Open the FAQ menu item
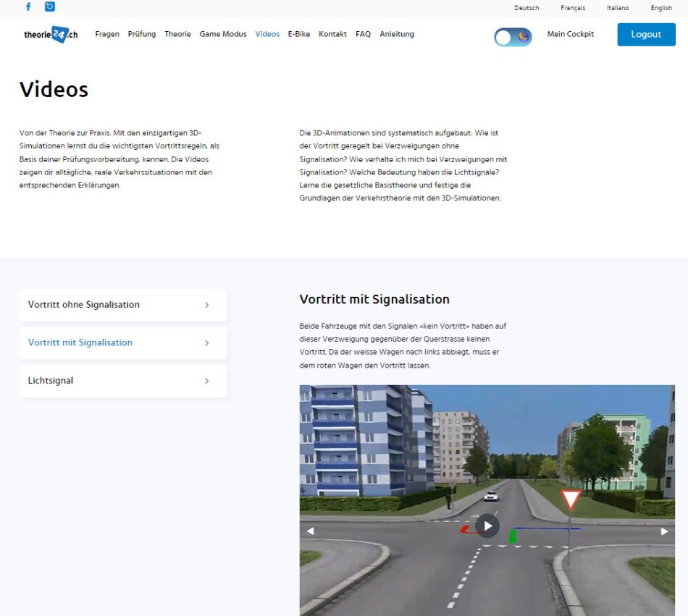 (x=363, y=34)
